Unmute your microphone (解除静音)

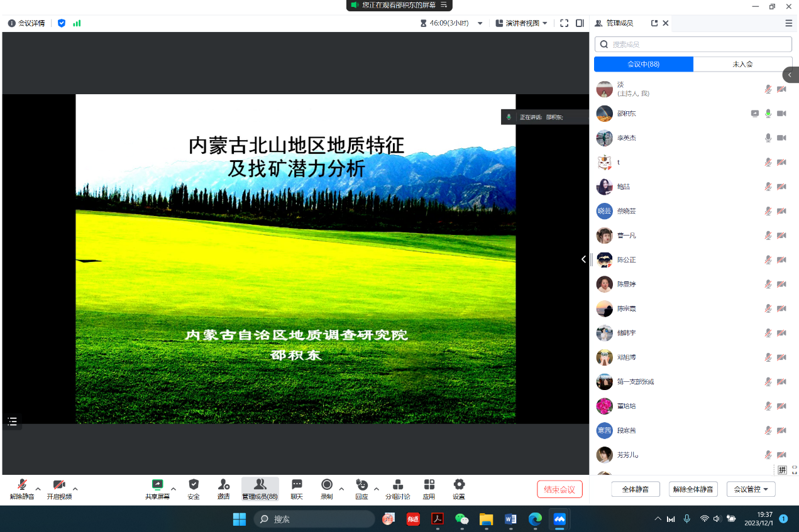(x=22, y=486)
